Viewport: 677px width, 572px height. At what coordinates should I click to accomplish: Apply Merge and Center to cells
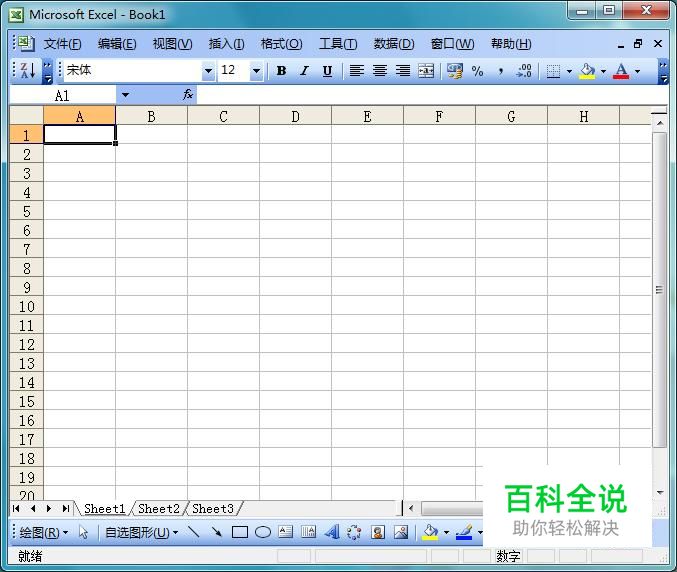[426, 70]
